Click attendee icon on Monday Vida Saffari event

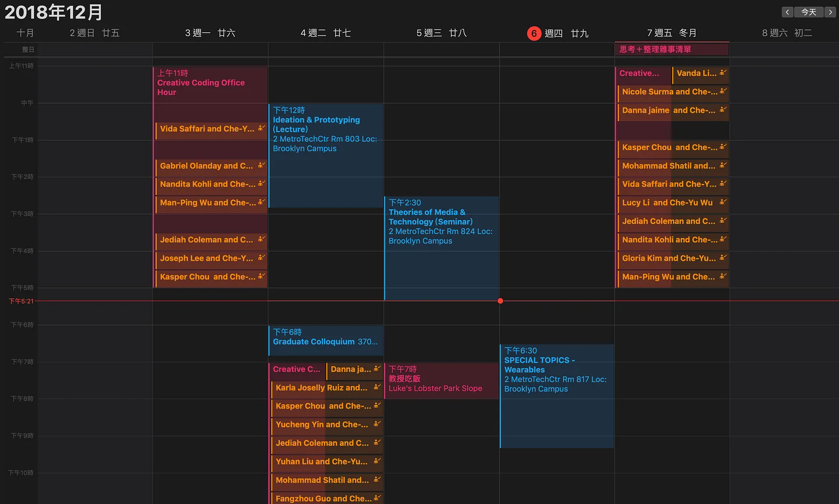(x=261, y=128)
